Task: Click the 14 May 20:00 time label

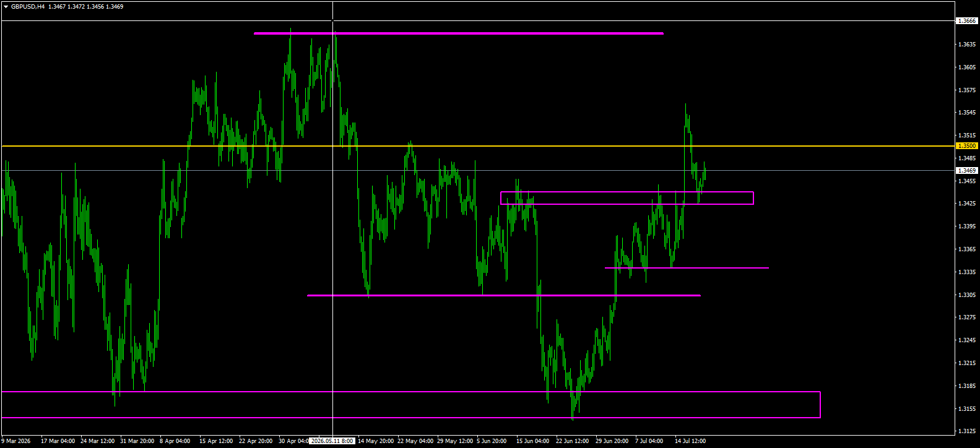Action: (376, 441)
